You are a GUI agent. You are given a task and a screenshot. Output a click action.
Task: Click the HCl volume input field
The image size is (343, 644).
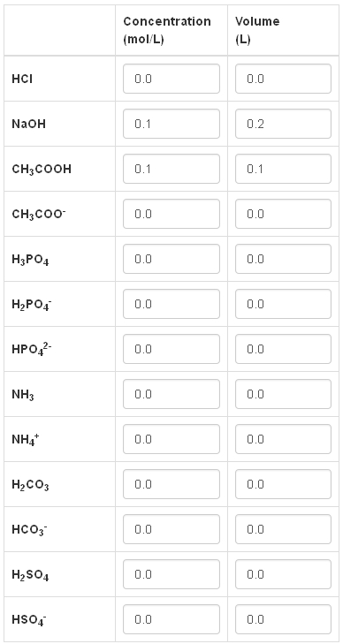point(283,79)
